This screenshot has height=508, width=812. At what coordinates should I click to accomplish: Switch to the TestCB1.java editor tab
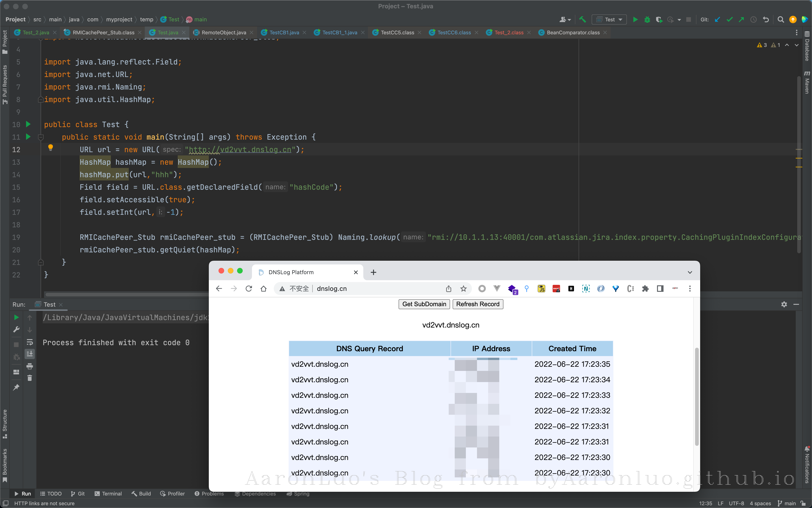(284, 32)
